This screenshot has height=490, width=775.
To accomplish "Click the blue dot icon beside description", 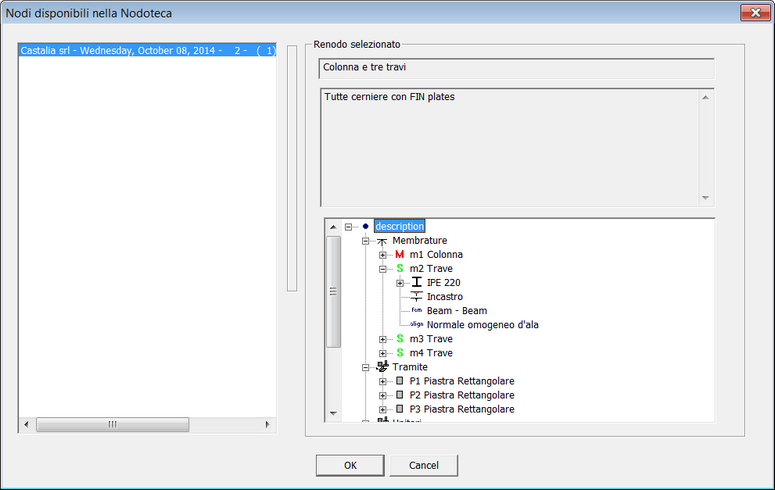I will click(x=365, y=226).
